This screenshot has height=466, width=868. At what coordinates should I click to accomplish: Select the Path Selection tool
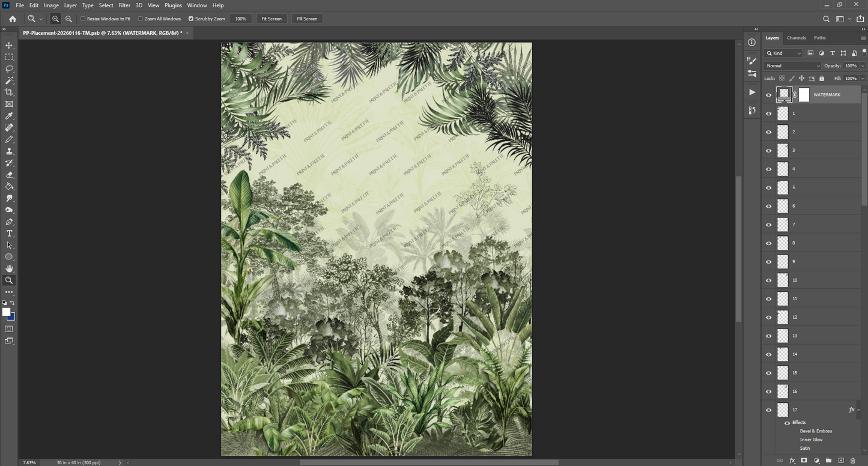(9, 245)
